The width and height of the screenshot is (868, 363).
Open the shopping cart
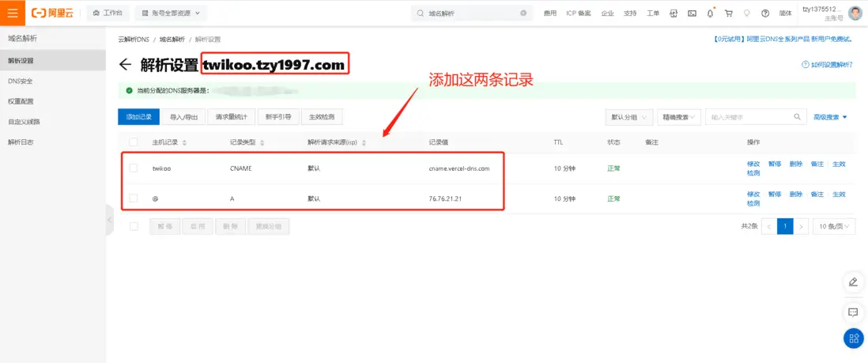coord(729,13)
